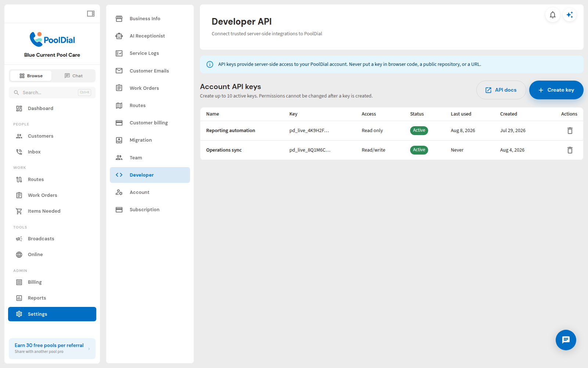The height and width of the screenshot is (368, 588).
Task: Delete the Reporting automation key
Action: pyautogui.click(x=570, y=131)
